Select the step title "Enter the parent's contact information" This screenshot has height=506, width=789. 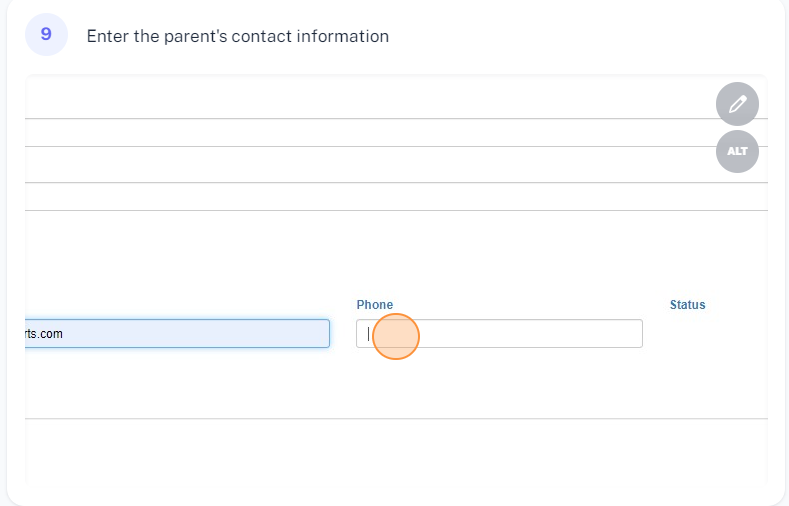point(238,36)
